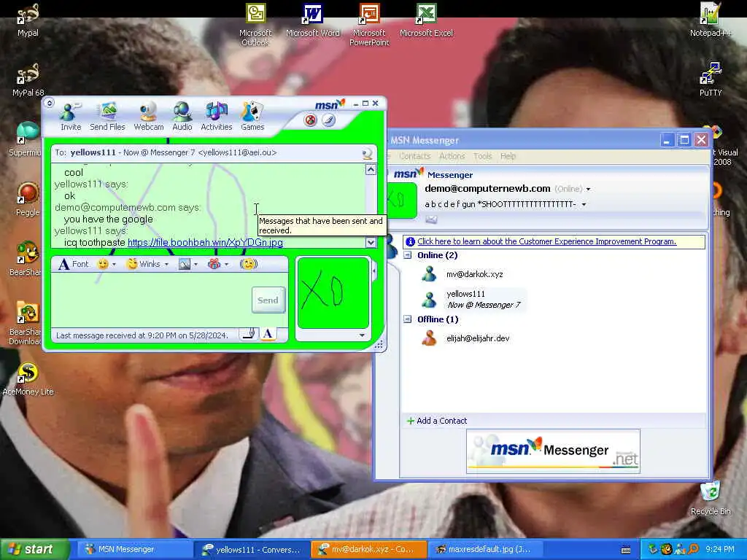The width and height of the screenshot is (747, 560).
Task: Click Add a Contact
Action: coord(437,421)
